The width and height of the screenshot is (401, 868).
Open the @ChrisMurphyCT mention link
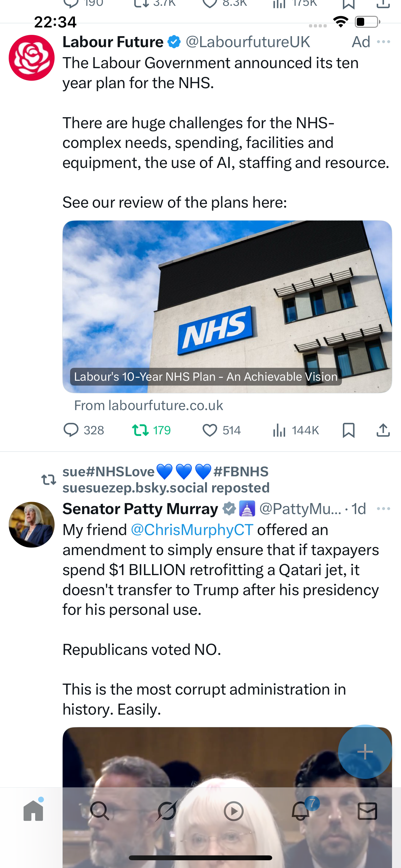pos(192,530)
